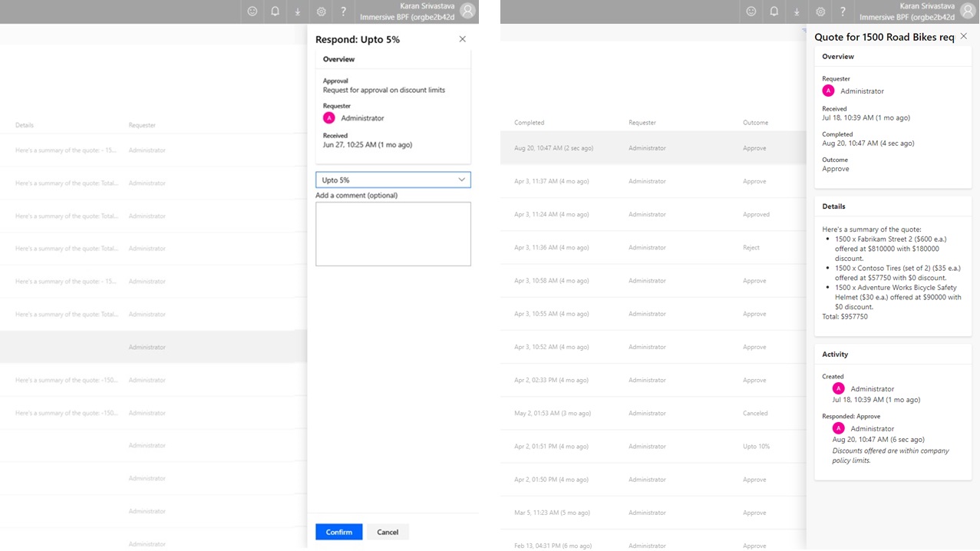Cancel the Respond dialog

click(388, 531)
